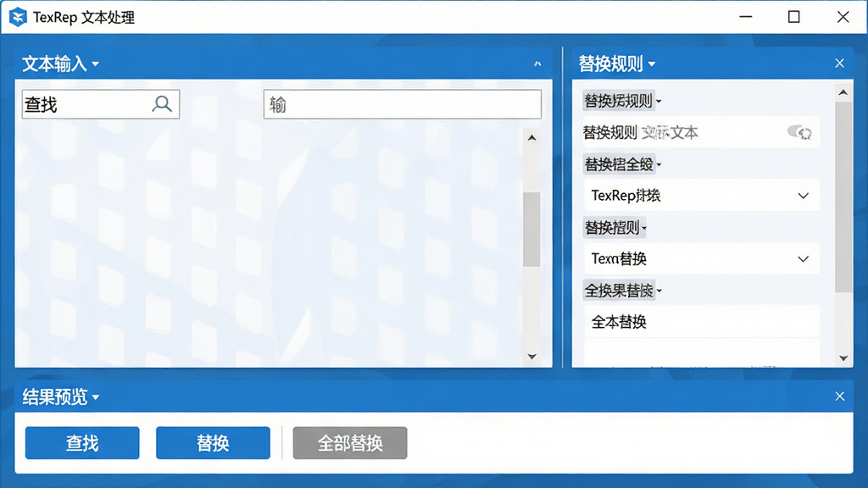Open the 结果预览 header dropdown
Screen dimensions: 868x488
[95, 396]
